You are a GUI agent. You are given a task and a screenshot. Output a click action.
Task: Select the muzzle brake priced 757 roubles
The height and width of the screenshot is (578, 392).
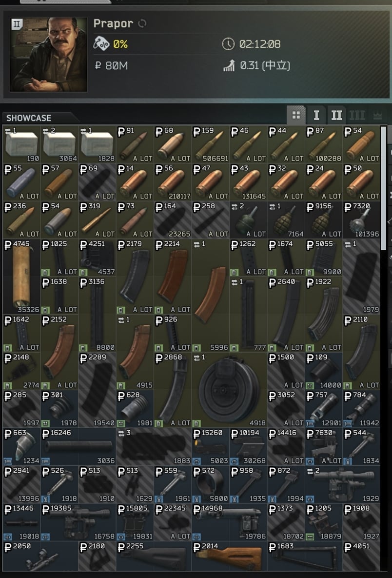click(x=323, y=409)
